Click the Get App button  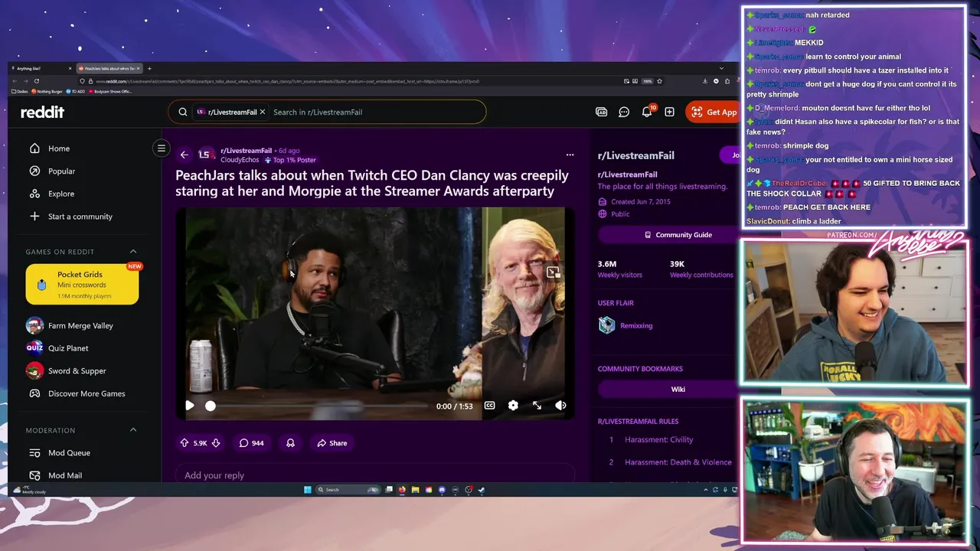(x=713, y=112)
